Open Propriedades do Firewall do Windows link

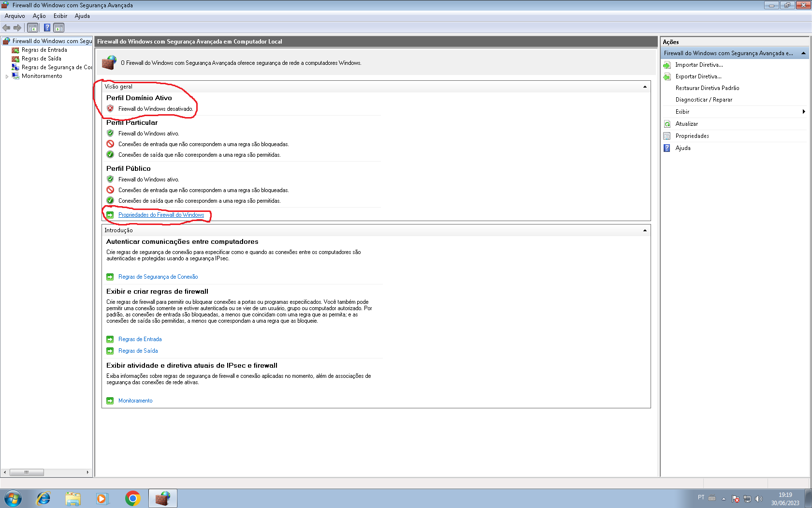tap(161, 215)
